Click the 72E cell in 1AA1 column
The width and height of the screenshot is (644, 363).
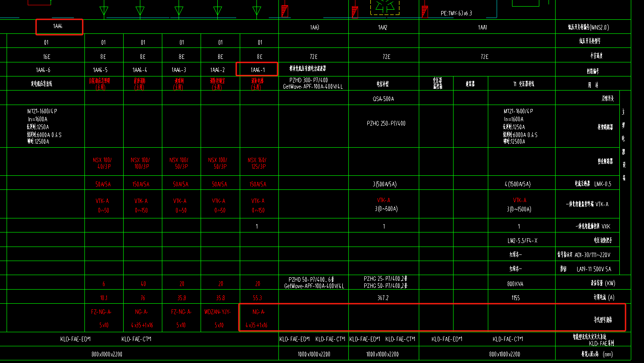pyautogui.click(x=484, y=57)
